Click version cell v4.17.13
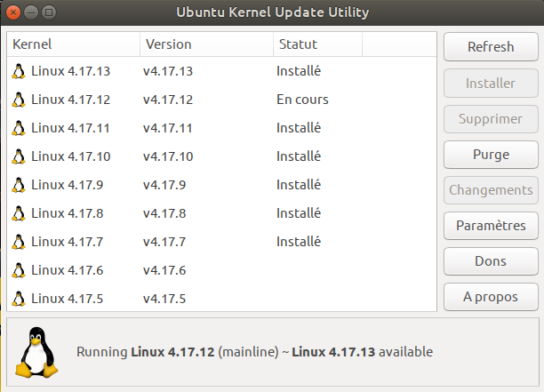The height and width of the screenshot is (392, 544). coord(168,71)
